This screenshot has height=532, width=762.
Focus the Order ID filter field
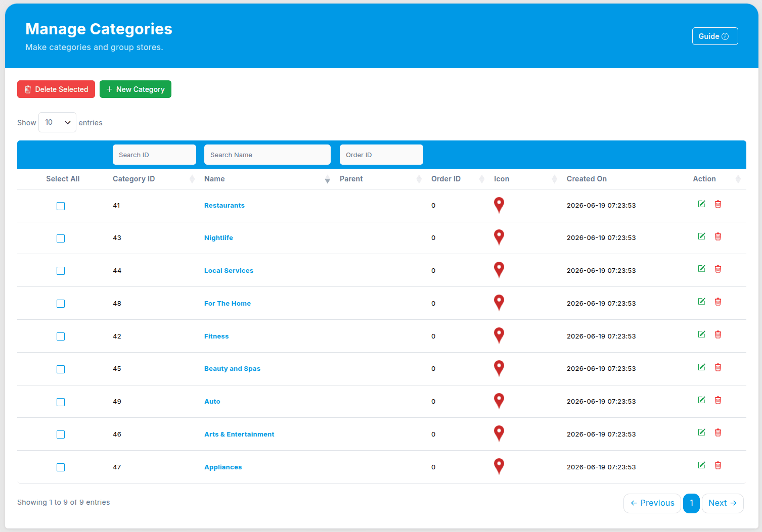(x=381, y=155)
